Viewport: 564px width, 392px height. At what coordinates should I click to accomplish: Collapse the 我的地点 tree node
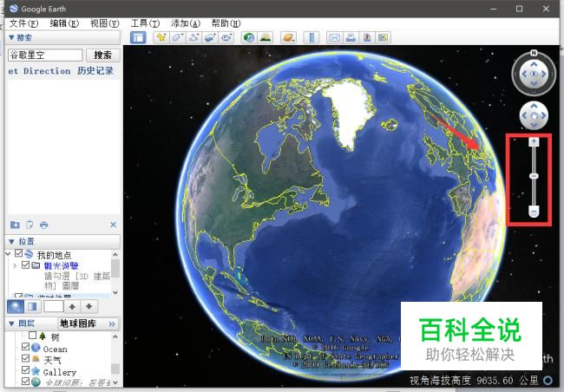pyautogui.click(x=8, y=254)
